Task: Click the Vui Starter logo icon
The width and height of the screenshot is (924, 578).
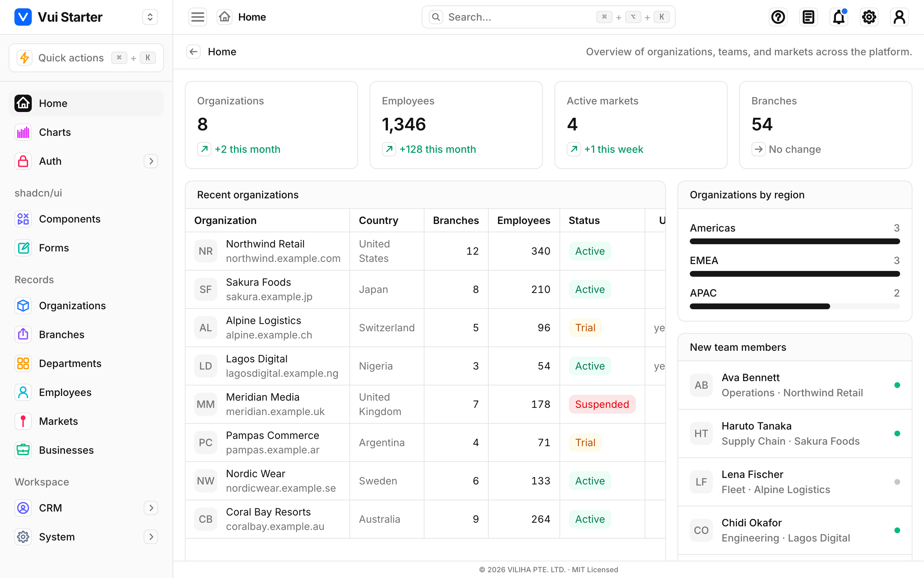Action: 23,17
